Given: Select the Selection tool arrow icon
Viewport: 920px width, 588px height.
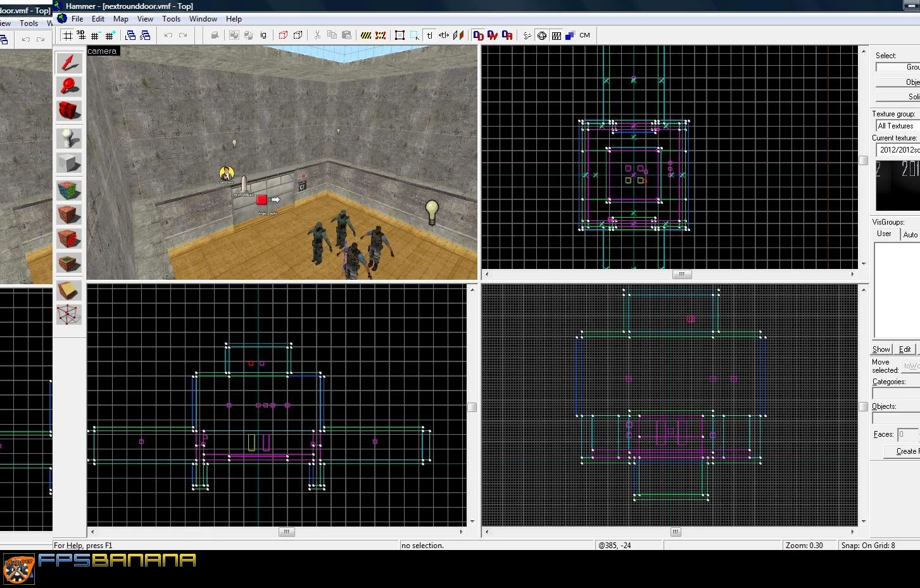Looking at the screenshot, I should (69, 63).
